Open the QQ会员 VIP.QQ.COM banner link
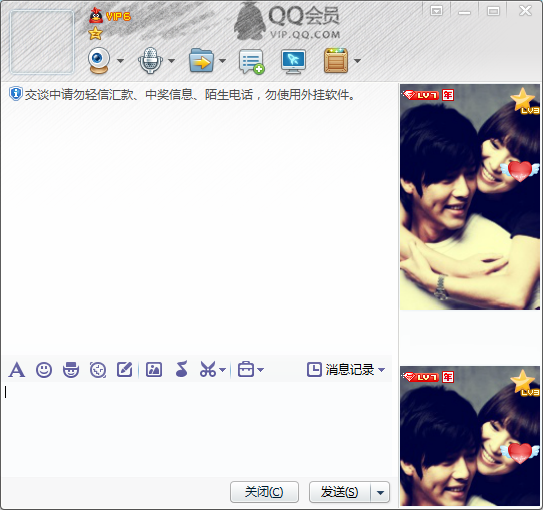 [287, 22]
